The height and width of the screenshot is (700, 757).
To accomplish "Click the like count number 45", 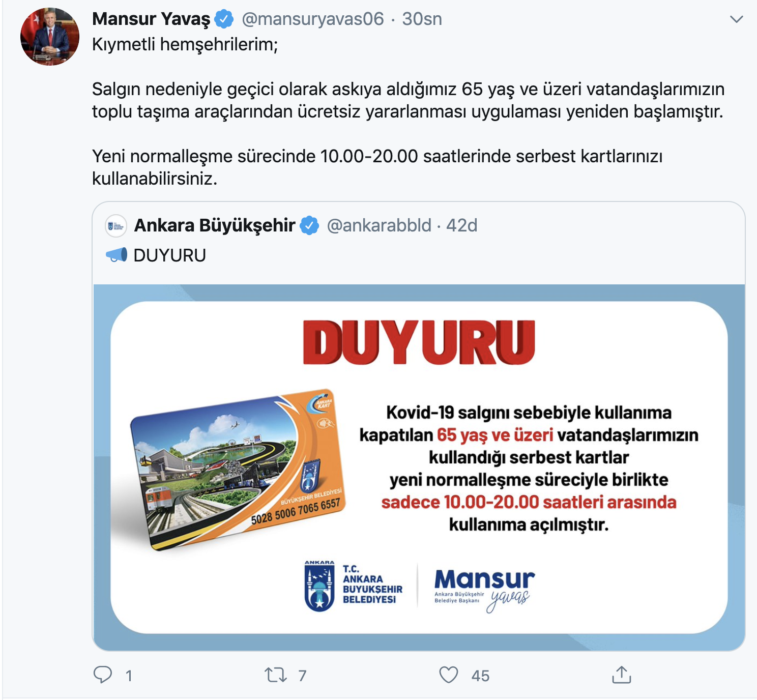I will [x=480, y=676].
